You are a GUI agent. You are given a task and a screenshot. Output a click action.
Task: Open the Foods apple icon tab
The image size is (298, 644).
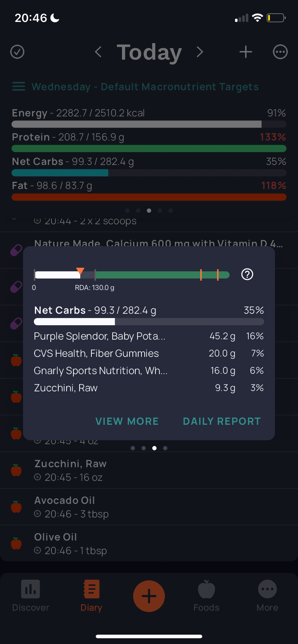click(x=207, y=596)
